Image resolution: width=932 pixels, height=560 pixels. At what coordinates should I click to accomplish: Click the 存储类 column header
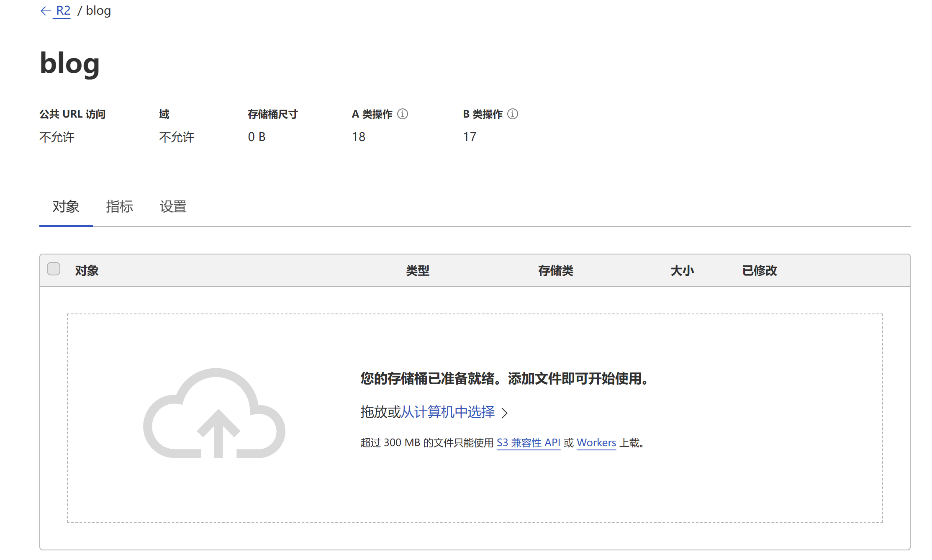point(555,270)
